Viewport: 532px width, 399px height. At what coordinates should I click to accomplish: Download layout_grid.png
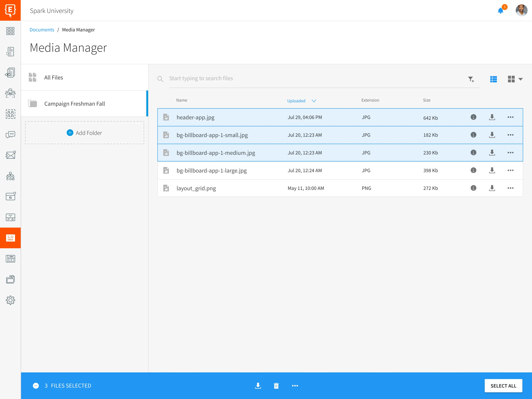492,188
